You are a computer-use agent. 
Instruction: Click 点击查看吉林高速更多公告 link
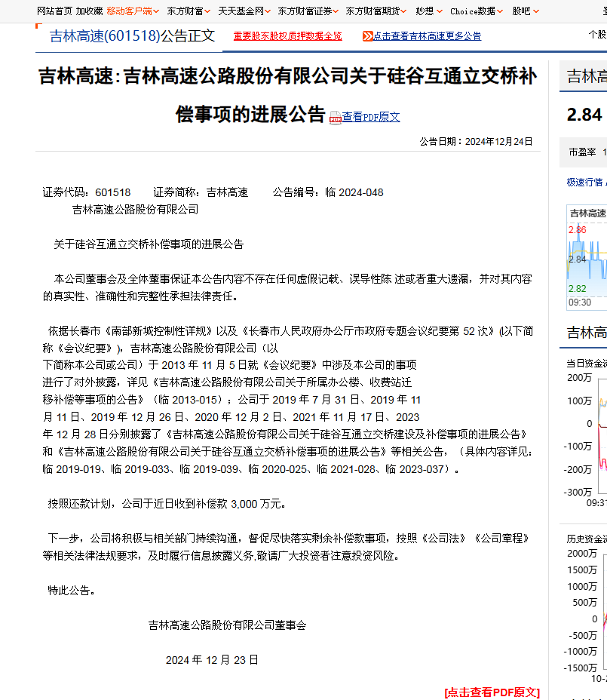point(427,36)
